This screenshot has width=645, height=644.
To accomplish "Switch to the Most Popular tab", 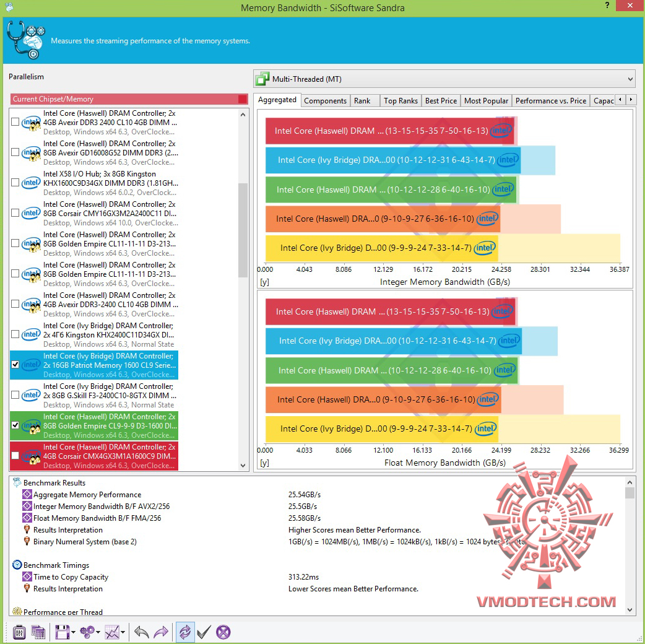I will tap(486, 101).
